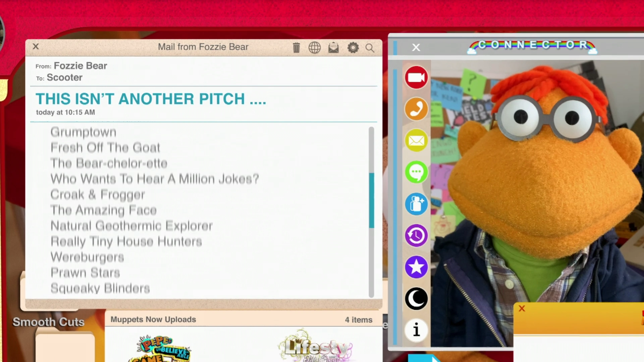Click the Muppets Now Uploads header
Viewport: 644px width, 362px height.
(153, 319)
